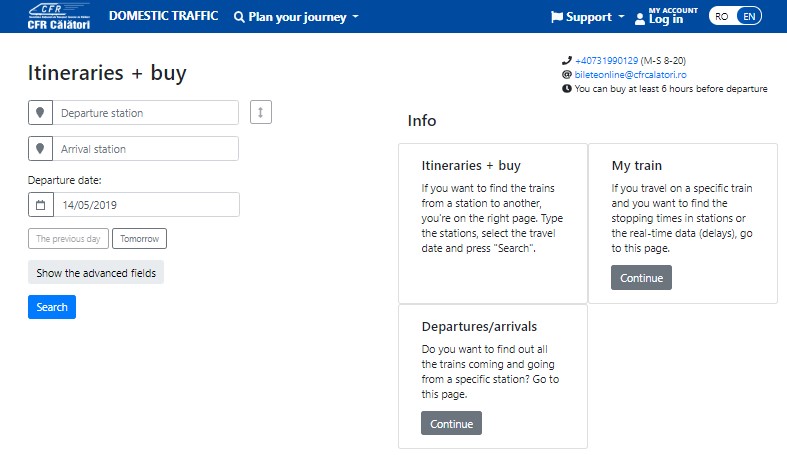Show the advanced fields
Screen dimensions: 787x455
click(x=96, y=272)
